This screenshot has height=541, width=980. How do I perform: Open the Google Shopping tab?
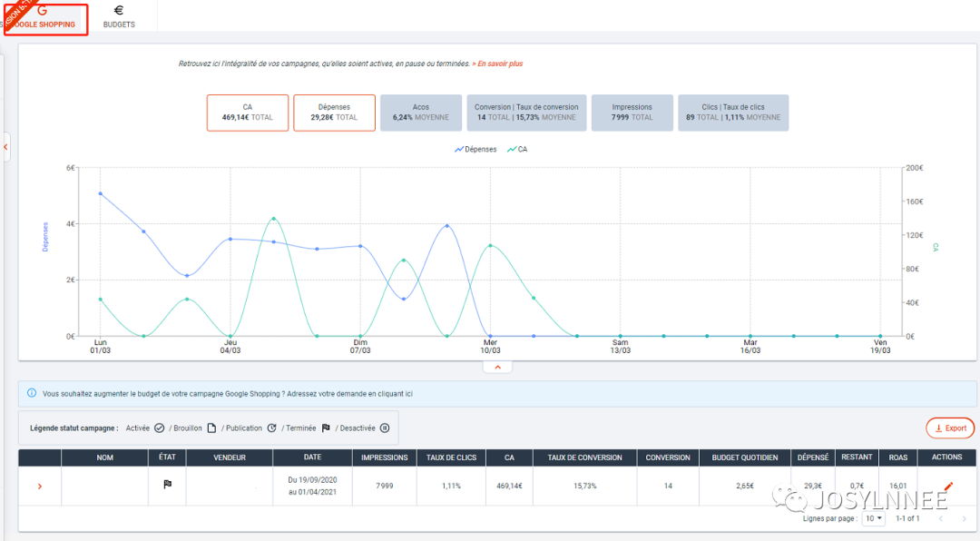(x=45, y=17)
